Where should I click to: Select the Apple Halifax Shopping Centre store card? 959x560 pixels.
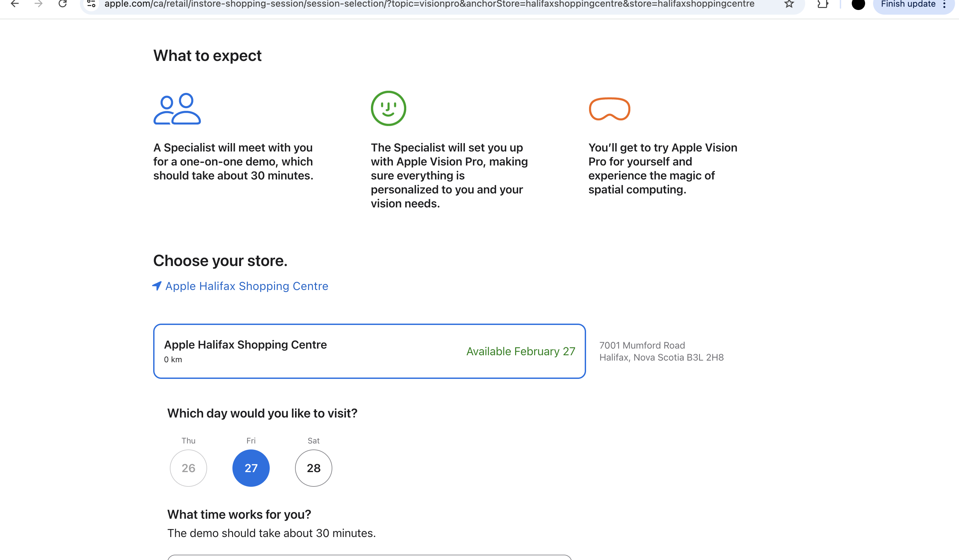coord(369,351)
